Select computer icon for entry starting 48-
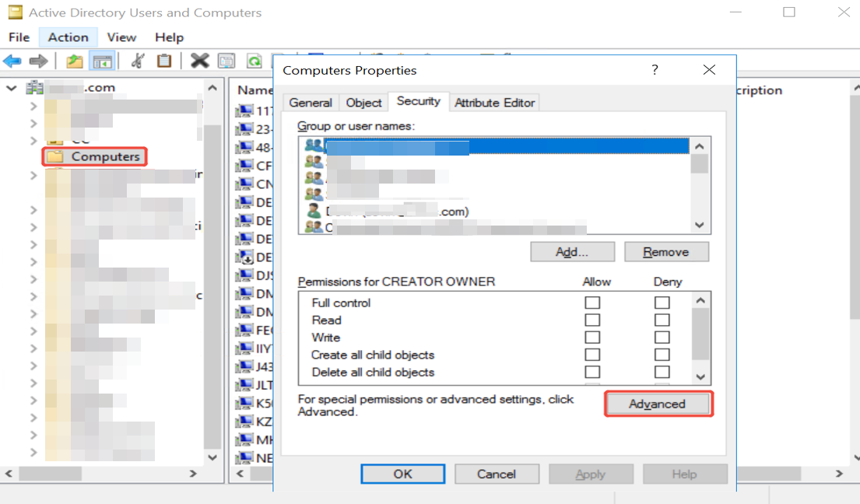The width and height of the screenshot is (860, 504). [244, 147]
